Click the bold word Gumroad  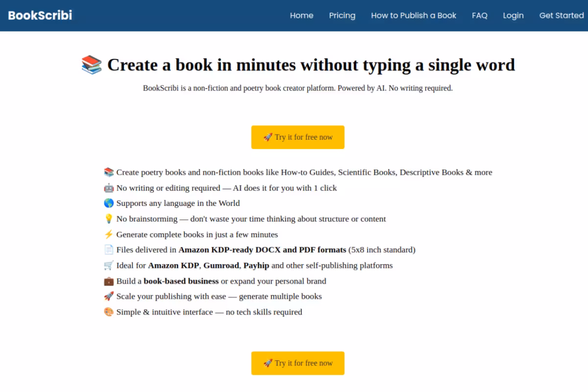[221, 265]
